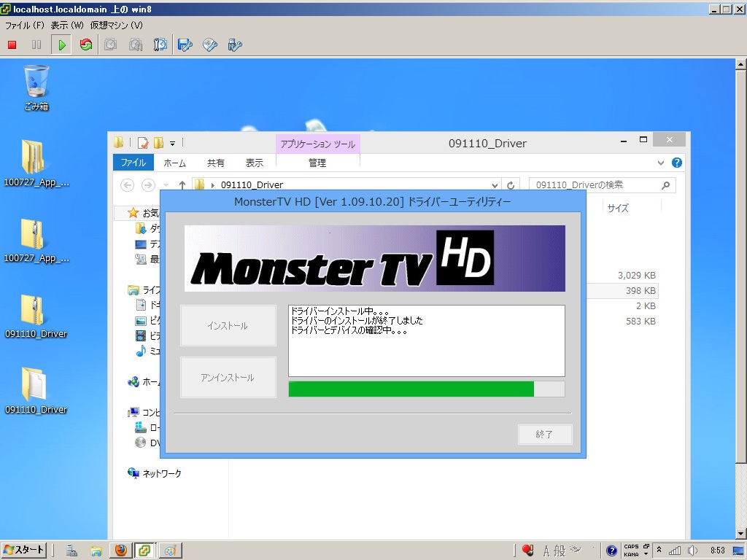
Task: Open the paint application taskbar button
Action: 170,551
